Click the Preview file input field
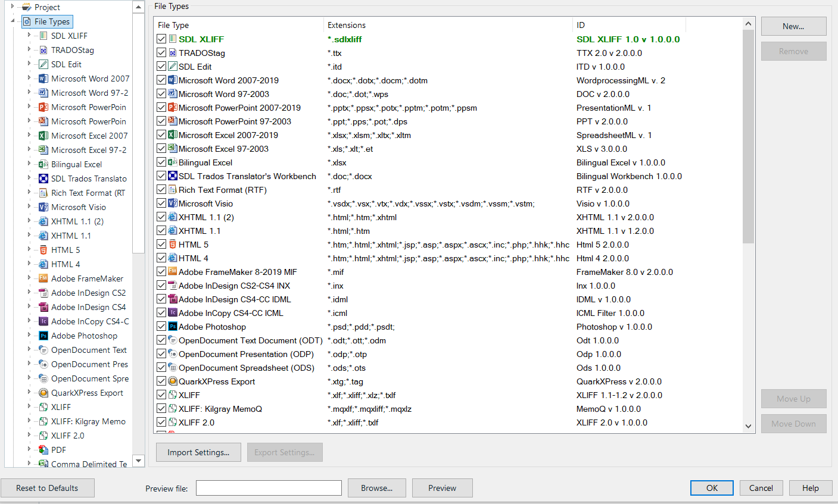The image size is (838, 504). tap(268, 487)
